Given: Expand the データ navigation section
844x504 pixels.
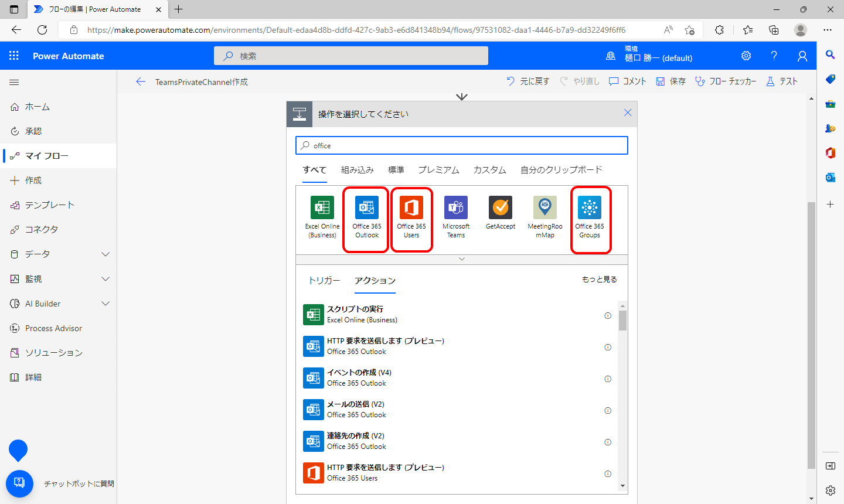Looking at the screenshot, I should point(105,254).
